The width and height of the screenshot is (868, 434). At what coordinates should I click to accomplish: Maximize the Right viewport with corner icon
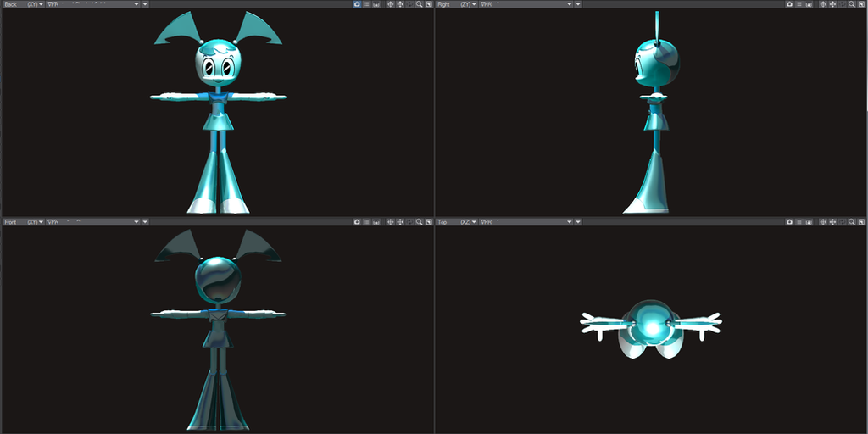coord(861,4)
